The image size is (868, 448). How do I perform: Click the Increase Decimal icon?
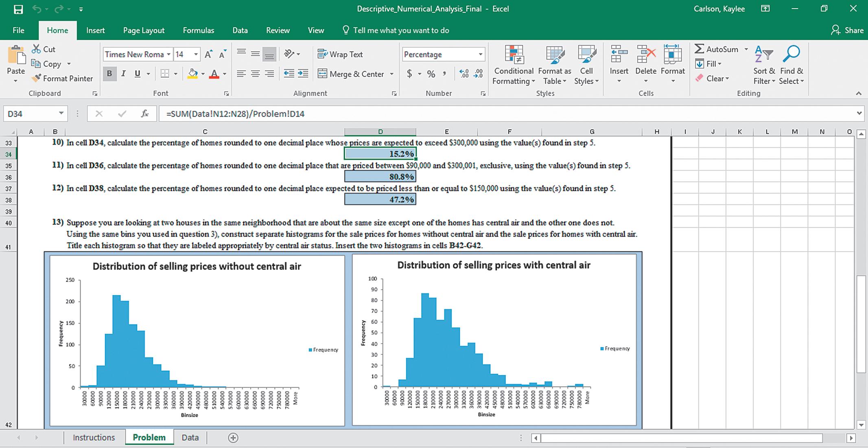point(464,74)
